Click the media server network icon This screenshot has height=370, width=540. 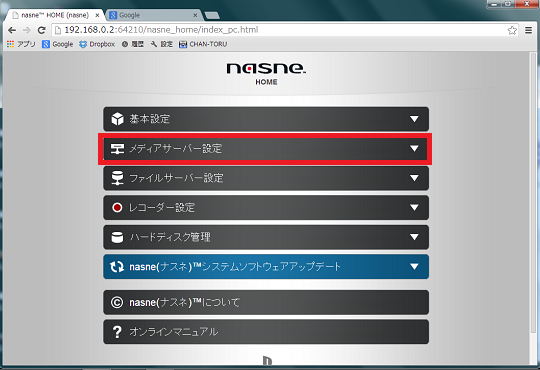click(117, 148)
